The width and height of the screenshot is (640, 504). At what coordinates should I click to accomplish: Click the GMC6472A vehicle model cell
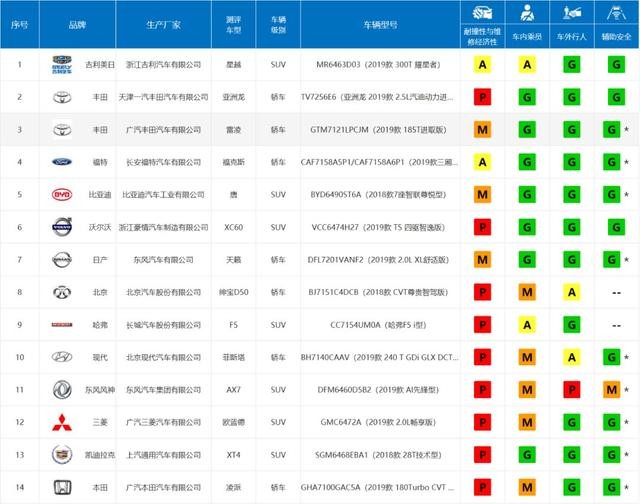click(378, 422)
